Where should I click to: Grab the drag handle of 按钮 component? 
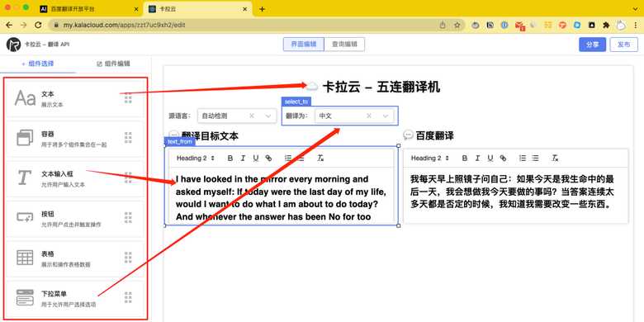128,218
